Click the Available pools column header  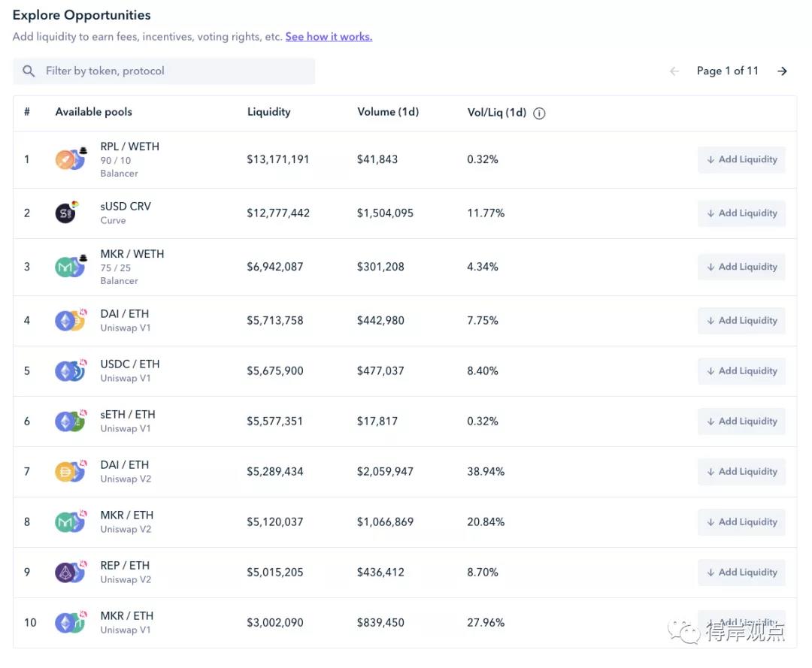94,112
